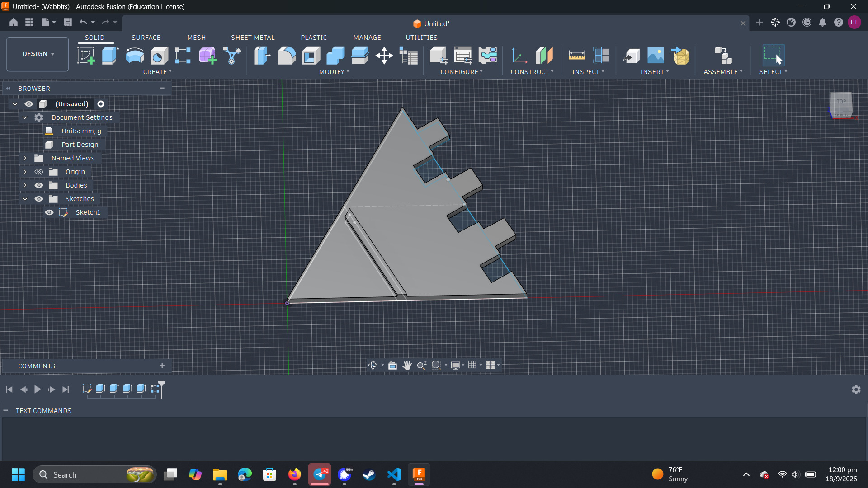
Task: Select the Midplane construct tool
Action: 544,56
